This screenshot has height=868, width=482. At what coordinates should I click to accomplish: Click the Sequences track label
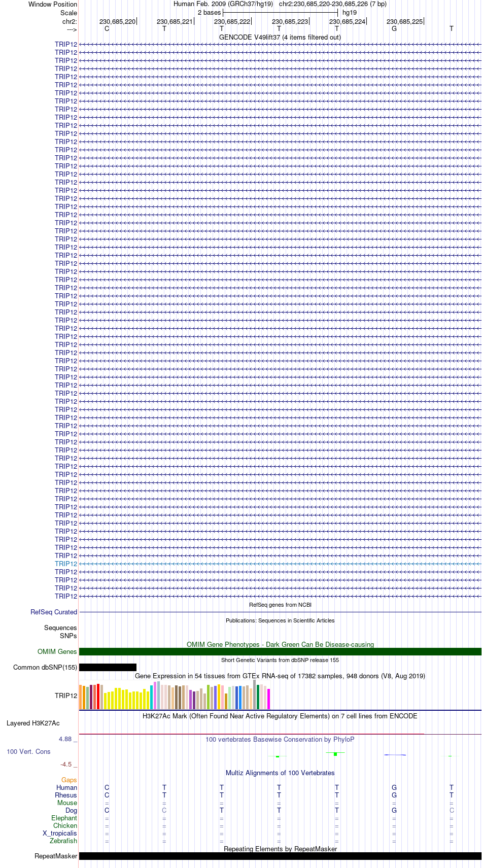60,628
